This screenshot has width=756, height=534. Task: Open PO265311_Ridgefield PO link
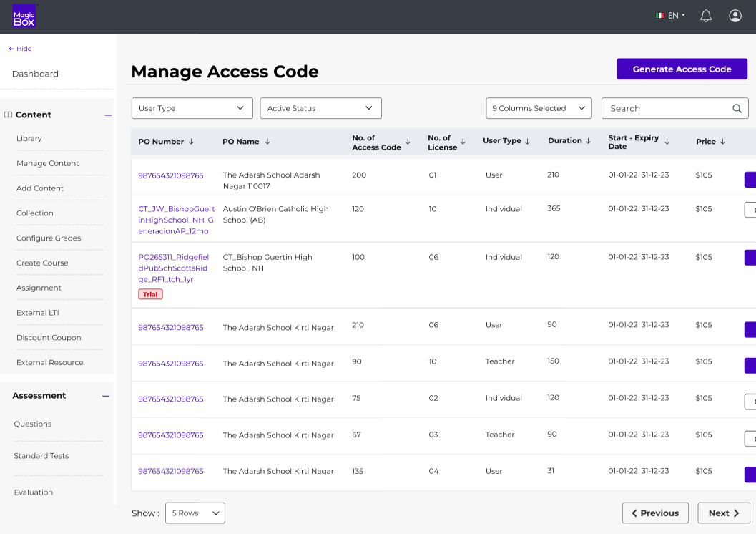tap(174, 268)
